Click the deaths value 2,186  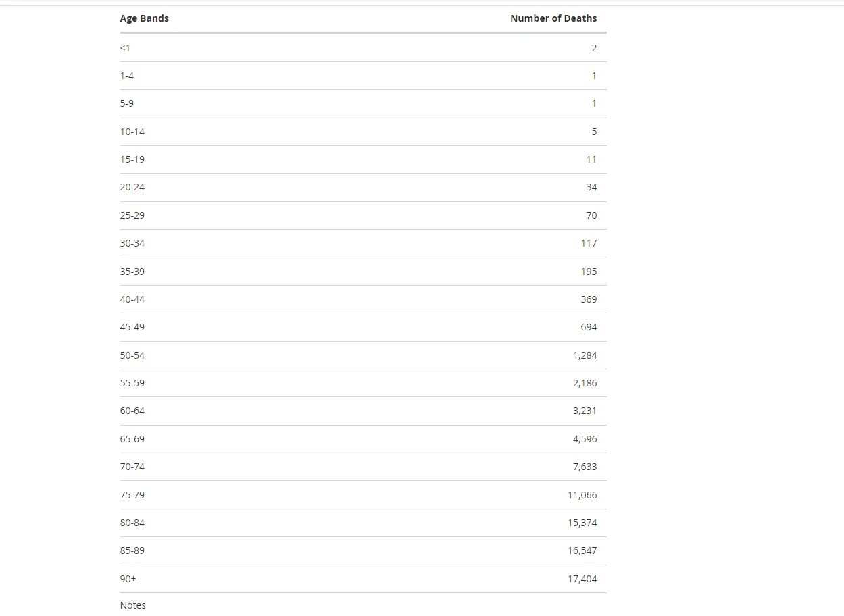click(585, 383)
